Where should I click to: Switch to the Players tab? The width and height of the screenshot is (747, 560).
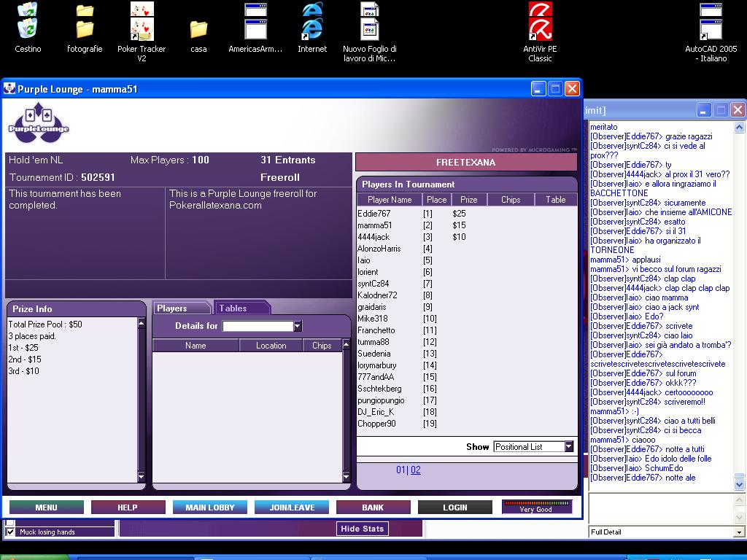[x=182, y=308]
